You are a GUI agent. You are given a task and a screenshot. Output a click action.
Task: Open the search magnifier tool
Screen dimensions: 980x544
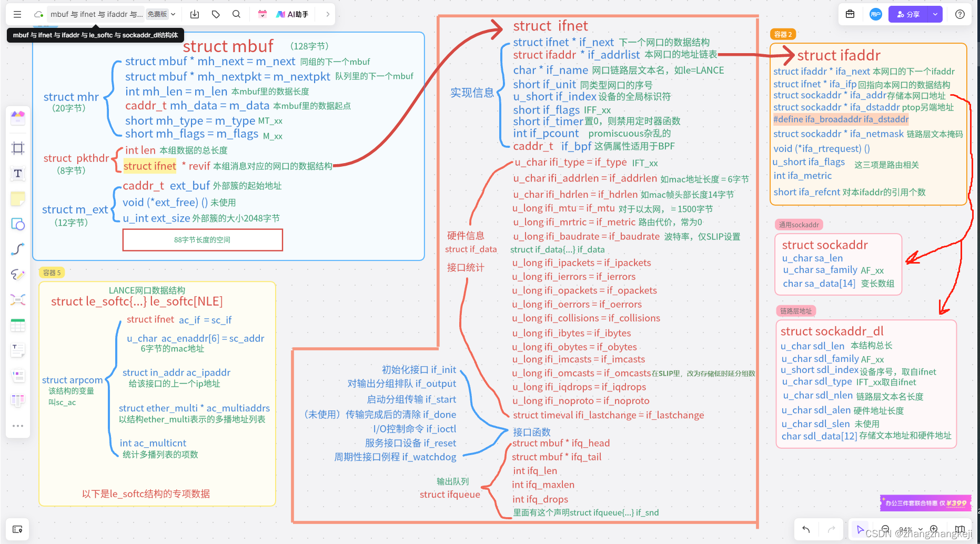pyautogui.click(x=237, y=14)
